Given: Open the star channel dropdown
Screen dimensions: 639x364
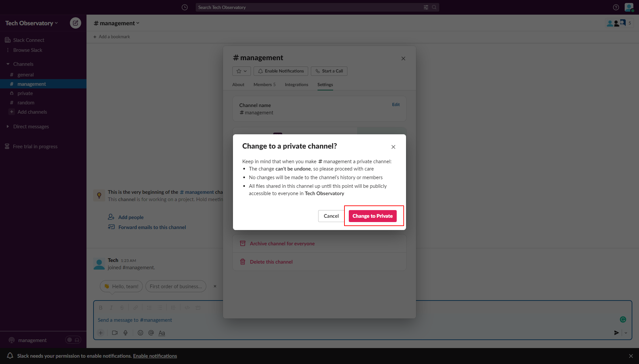Looking at the screenshot, I should click(x=241, y=71).
